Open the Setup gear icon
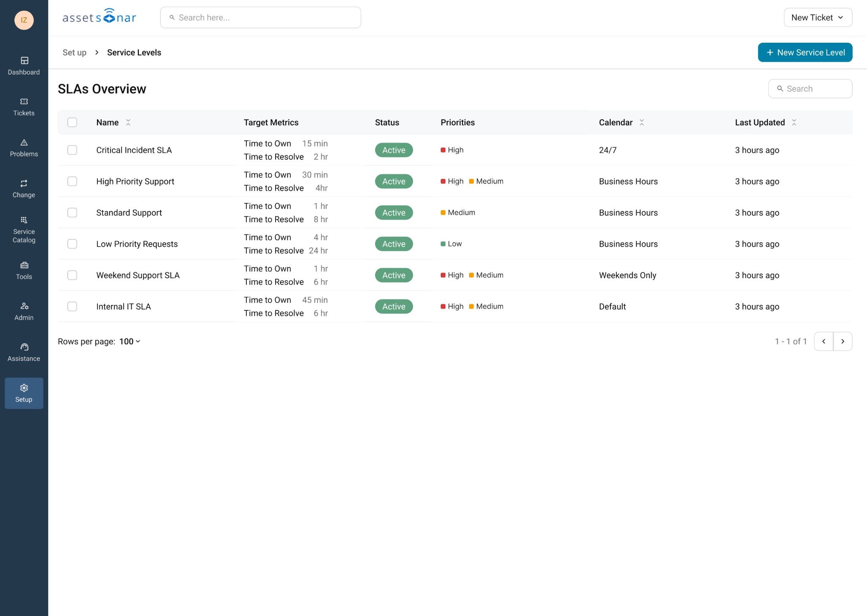867x616 pixels. pyautogui.click(x=24, y=388)
